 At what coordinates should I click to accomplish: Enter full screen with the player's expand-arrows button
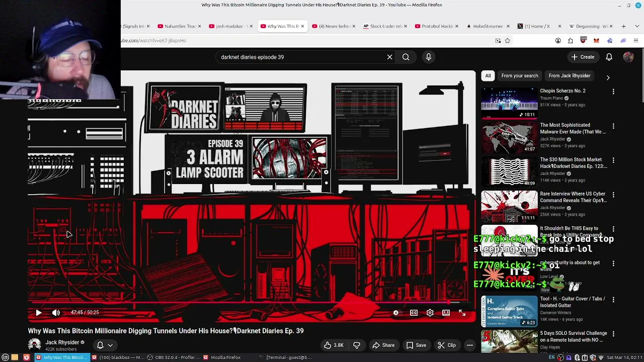462,313
